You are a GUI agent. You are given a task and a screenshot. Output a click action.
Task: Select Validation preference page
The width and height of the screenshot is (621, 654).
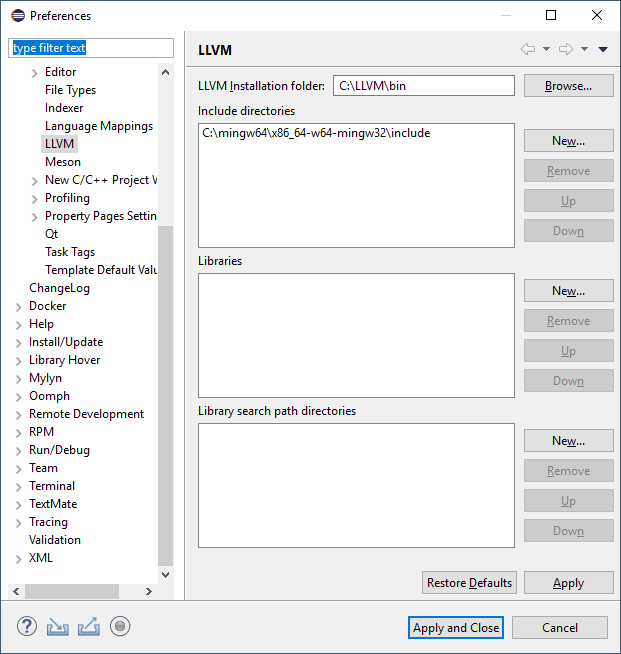(x=55, y=540)
